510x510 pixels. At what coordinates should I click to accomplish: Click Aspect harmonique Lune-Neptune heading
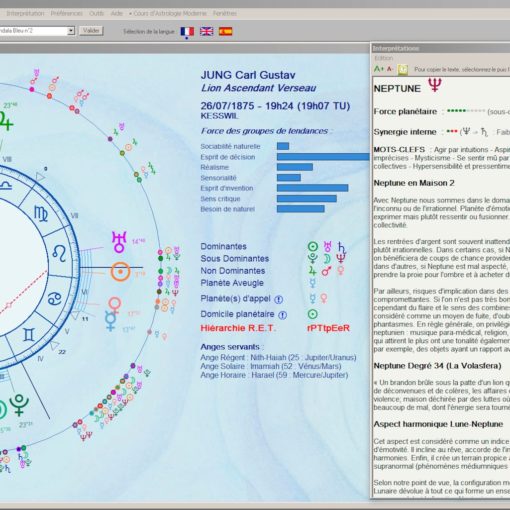coord(438,424)
